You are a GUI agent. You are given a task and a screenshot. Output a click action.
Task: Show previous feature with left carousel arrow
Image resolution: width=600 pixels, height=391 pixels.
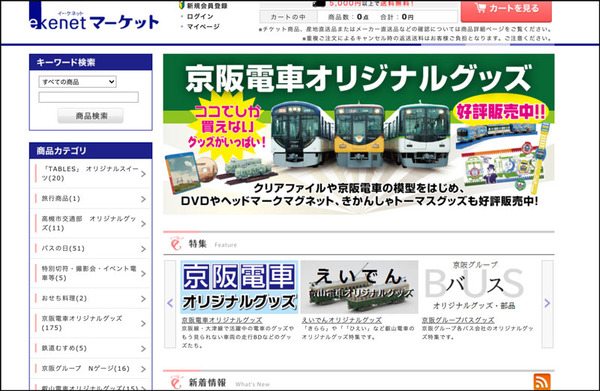tap(170, 304)
